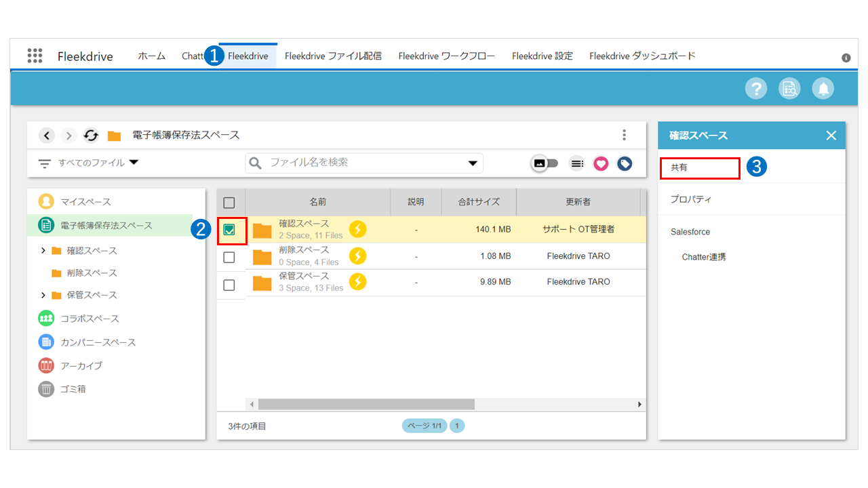The height and width of the screenshot is (488, 868).
Task: Click the scrollbar right arrow
Action: (x=639, y=404)
